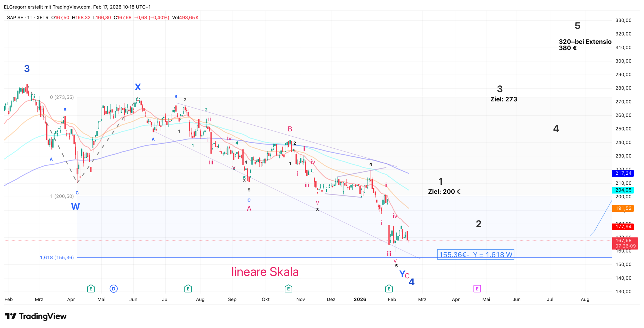Viewport: 644px width, 328px height.
Task: Click the earnings marker in late July
Action: coord(188,289)
